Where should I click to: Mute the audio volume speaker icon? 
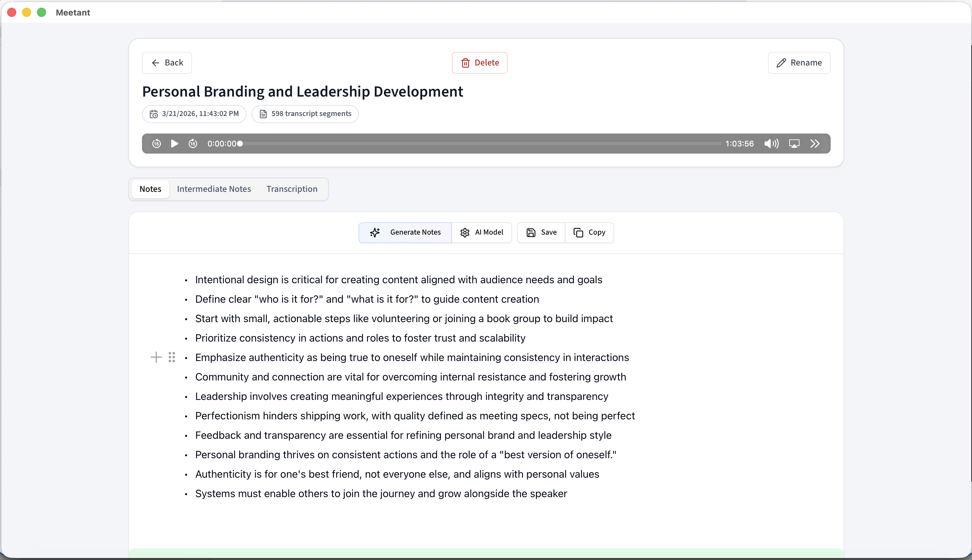(771, 144)
